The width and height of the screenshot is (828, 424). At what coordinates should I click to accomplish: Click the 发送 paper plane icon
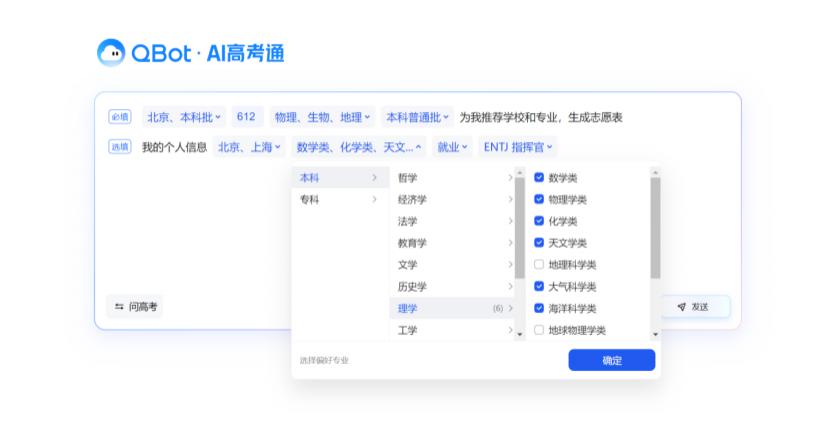[x=682, y=307]
